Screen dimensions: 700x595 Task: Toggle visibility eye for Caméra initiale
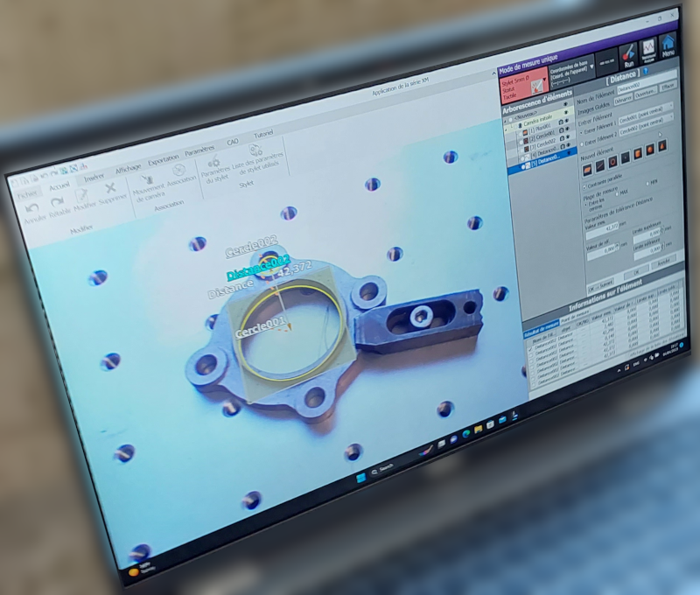(x=566, y=113)
